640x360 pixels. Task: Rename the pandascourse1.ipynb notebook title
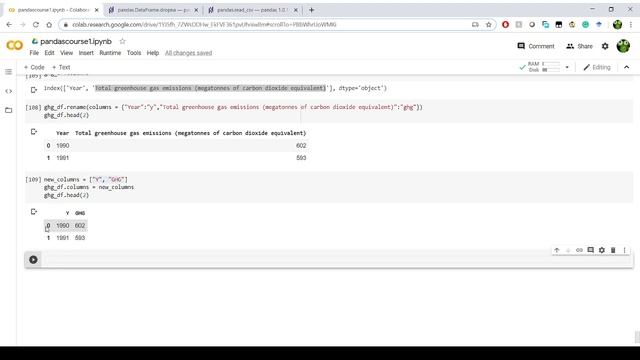point(76,41)
